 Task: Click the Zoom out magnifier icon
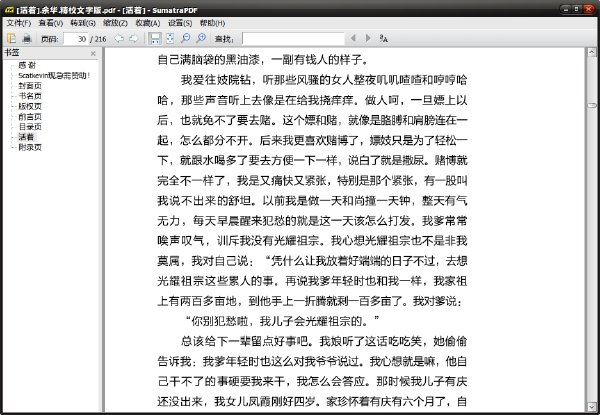tap(186, 38)
